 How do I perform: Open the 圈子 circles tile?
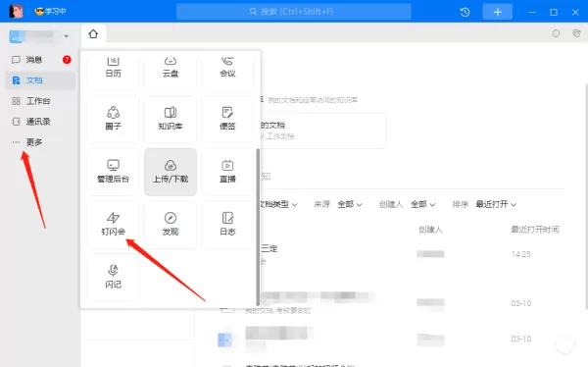coord(113,119)
